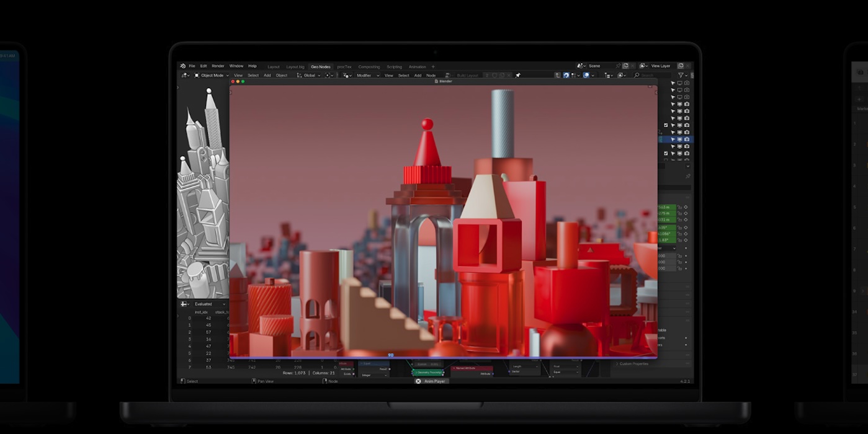This screenshot has width=868, height=434.
Task: Select the Geometry Proximity node
Action: pos(428,372)
